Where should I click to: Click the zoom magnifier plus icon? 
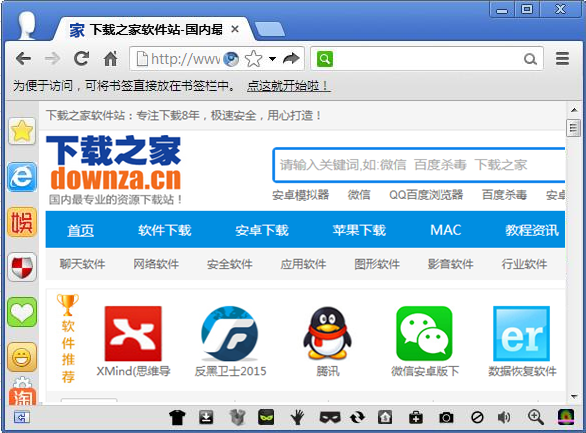click(x=536, y=417)
